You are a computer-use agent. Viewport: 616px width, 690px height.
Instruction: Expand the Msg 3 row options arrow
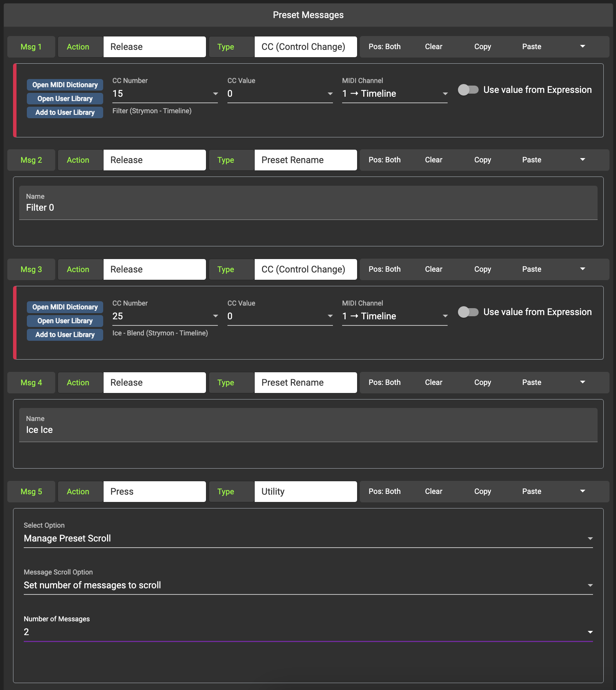582,269
